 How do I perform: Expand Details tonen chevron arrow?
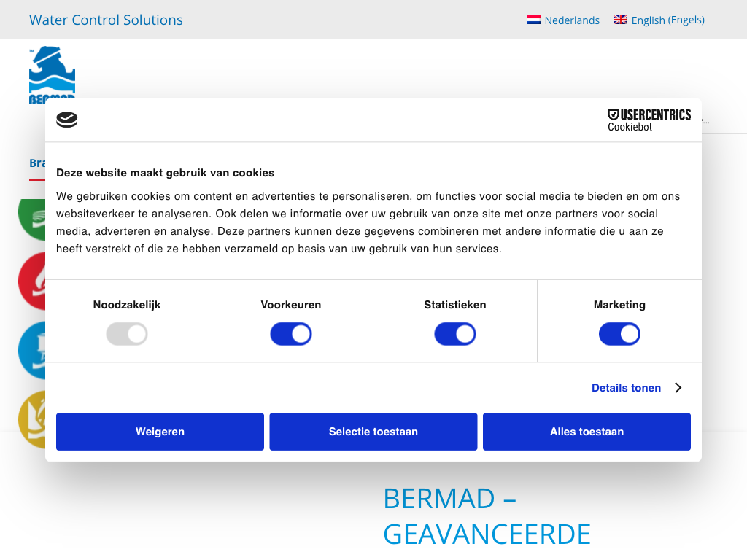678,388
